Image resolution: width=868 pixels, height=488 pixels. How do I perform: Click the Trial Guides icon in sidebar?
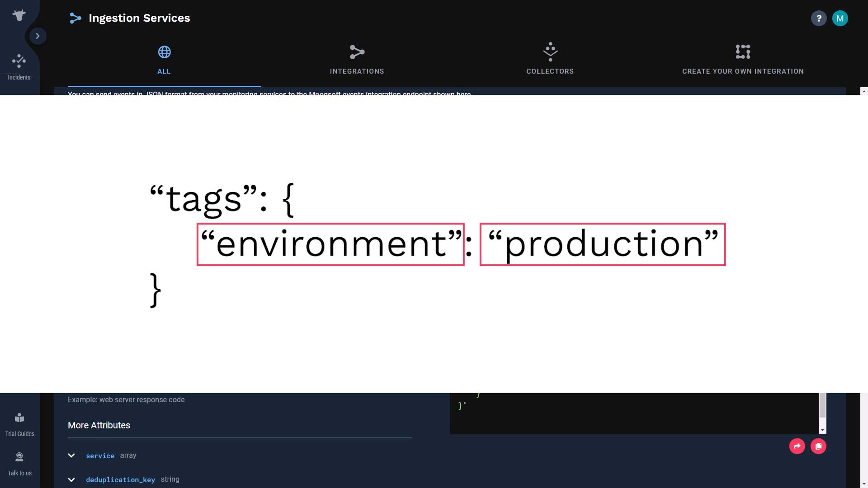19,417
